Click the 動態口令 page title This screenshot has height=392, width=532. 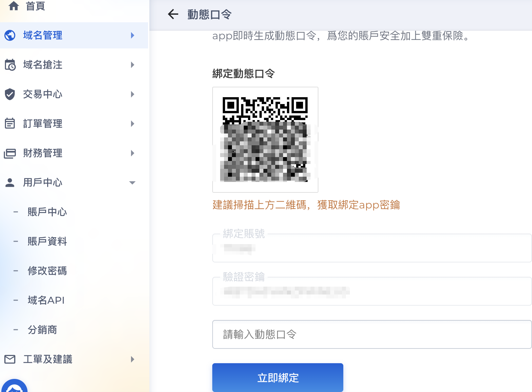210,14
